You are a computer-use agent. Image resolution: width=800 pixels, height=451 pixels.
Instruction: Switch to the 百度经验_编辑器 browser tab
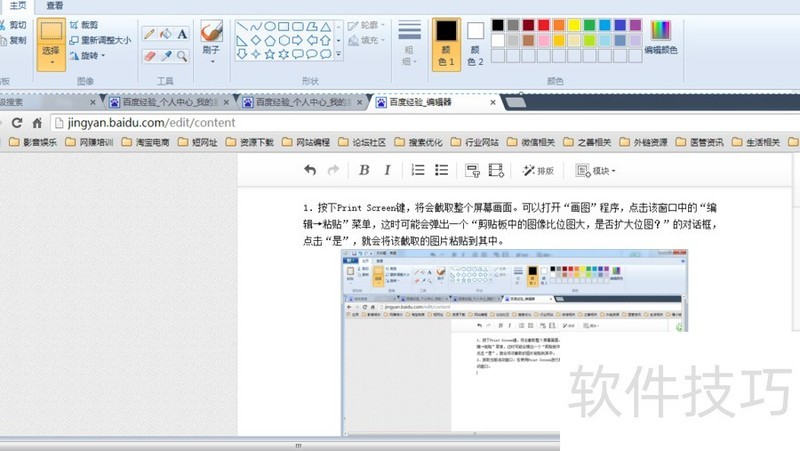coord(420,102)
